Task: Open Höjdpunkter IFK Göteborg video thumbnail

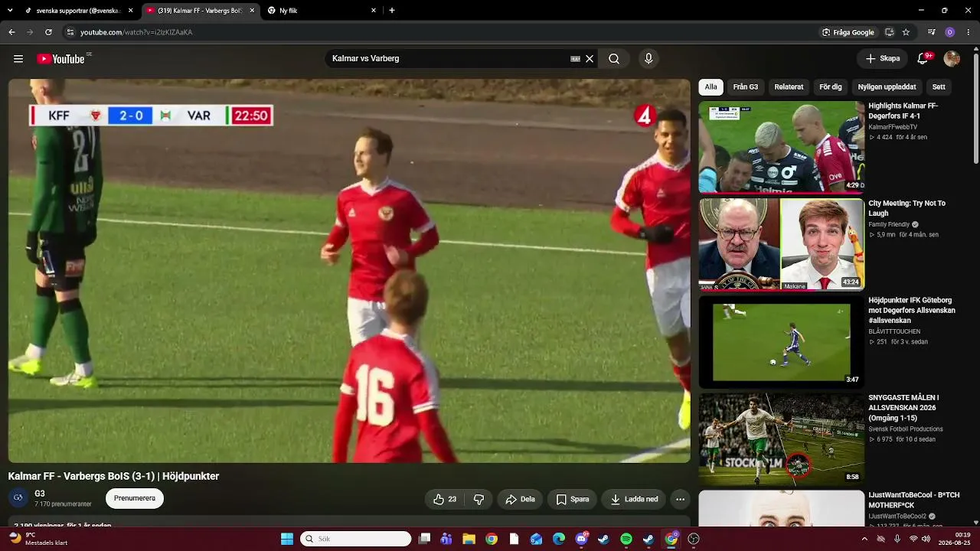Action: (x=782, y=341)
